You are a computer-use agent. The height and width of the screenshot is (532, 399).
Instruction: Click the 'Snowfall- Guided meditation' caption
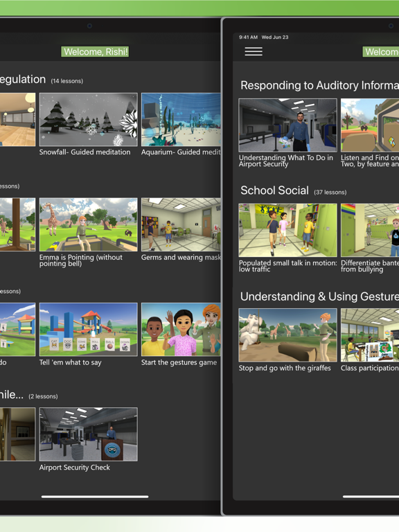click(85, 152)
